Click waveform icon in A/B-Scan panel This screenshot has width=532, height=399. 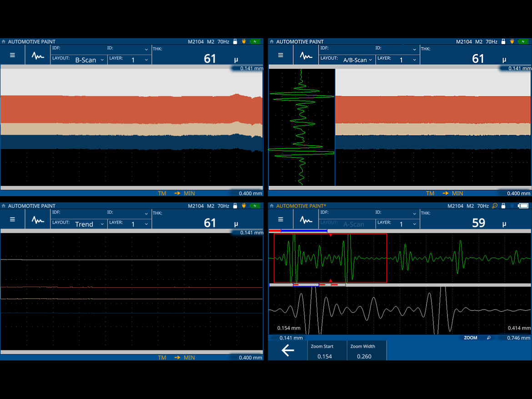coord(306,55)
